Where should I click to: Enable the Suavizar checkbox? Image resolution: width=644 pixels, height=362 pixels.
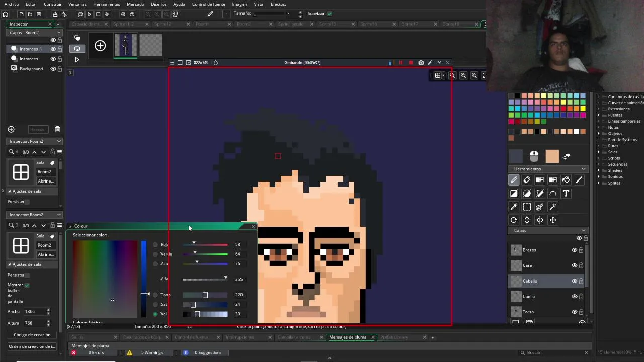click(330, 14)
